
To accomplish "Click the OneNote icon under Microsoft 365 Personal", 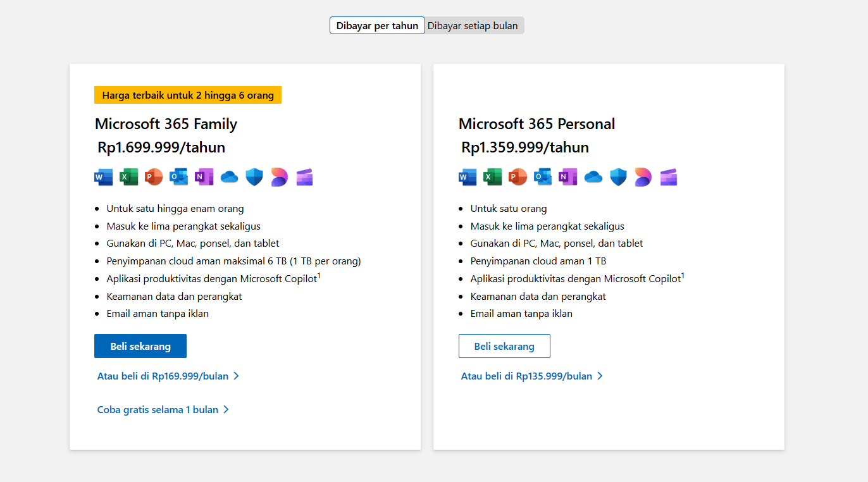I will point(567,177).
